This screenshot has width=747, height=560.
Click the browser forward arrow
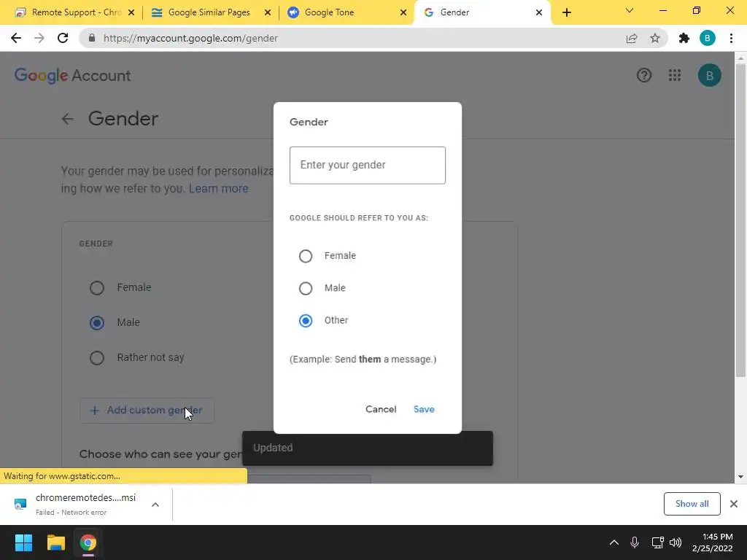click(x=39, y=38)
